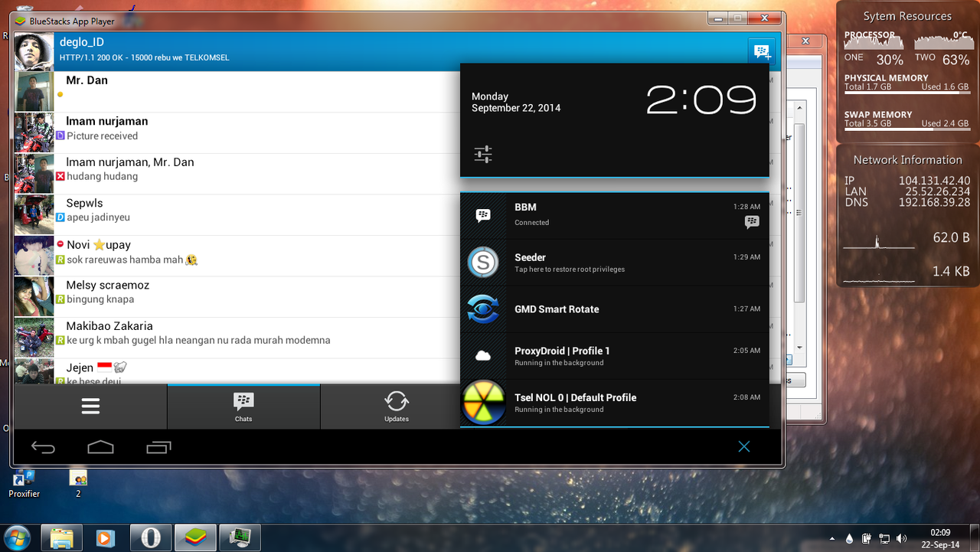This screenshot has width=980, height=552.
Task: Click the clock showing 2:09
Action: tap(701, 100)
